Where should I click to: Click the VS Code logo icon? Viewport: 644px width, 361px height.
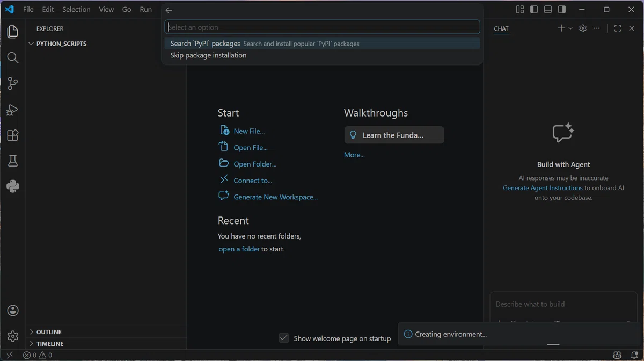[x=9, y=9]
